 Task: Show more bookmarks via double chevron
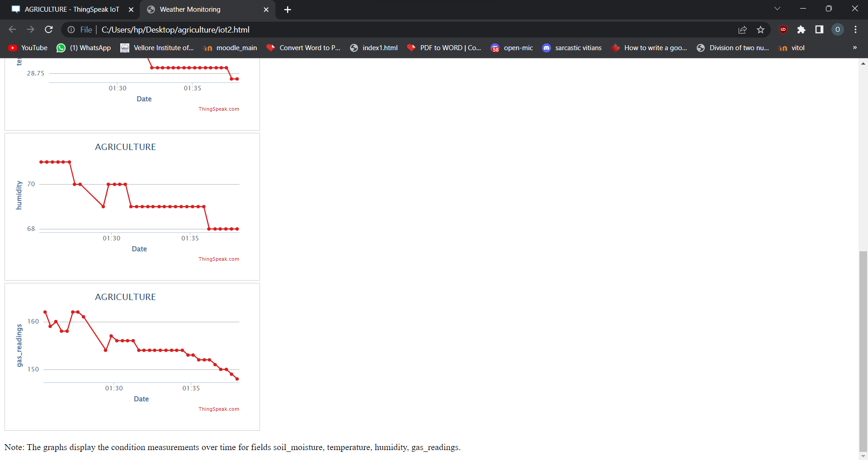coord(854,47)
